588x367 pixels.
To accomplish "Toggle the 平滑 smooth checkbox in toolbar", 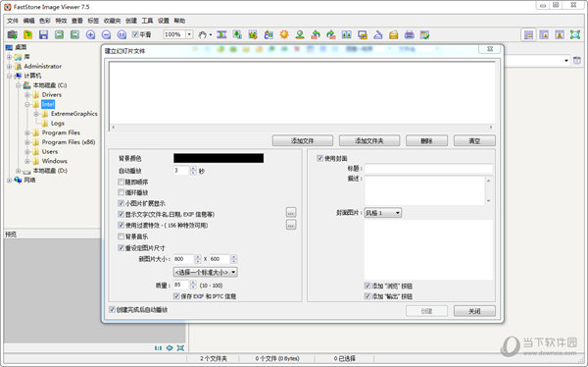I will pos(135,34).
